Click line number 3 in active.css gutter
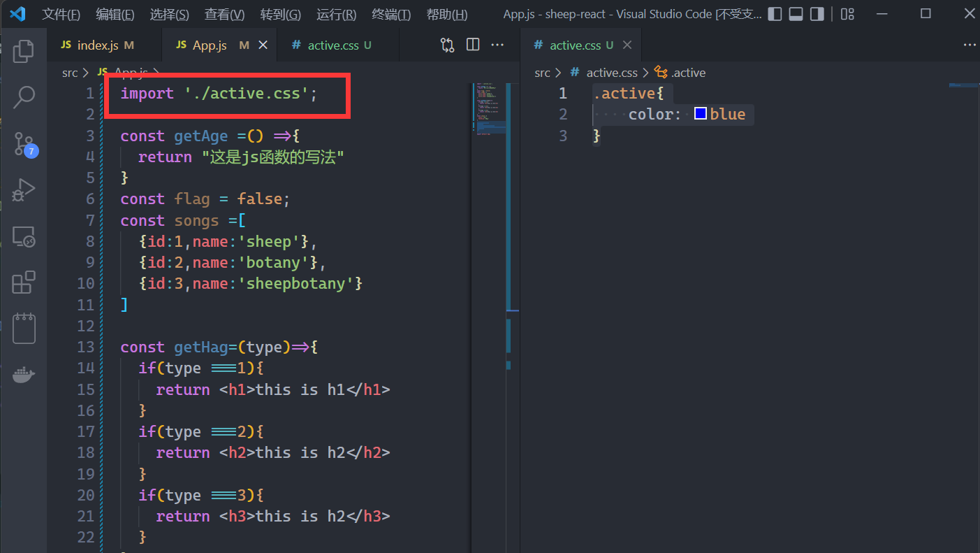 [563, 136]
